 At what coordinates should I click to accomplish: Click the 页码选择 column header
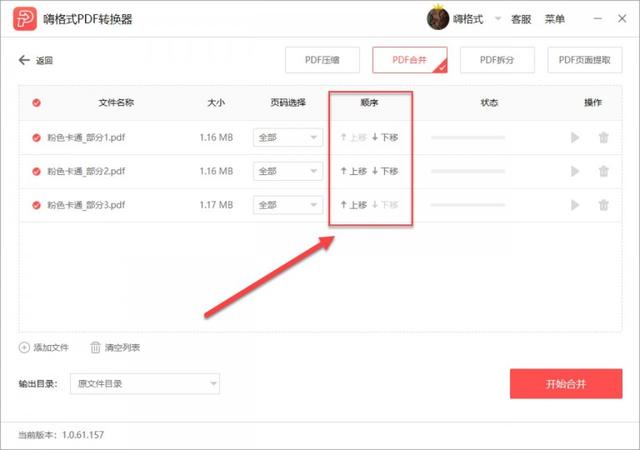(x=288, y=102)
